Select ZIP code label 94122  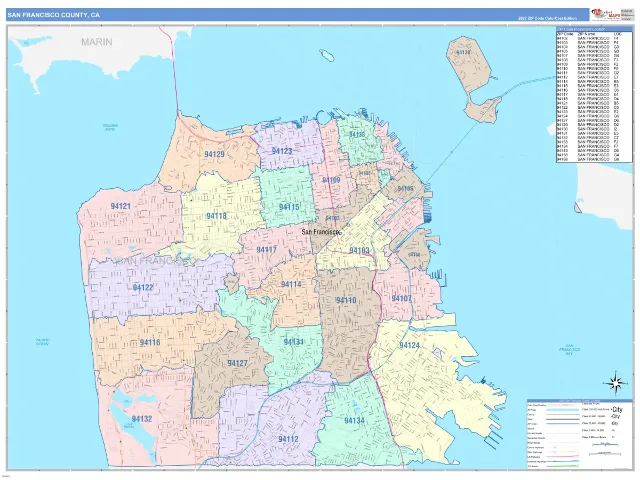point(143,287)
